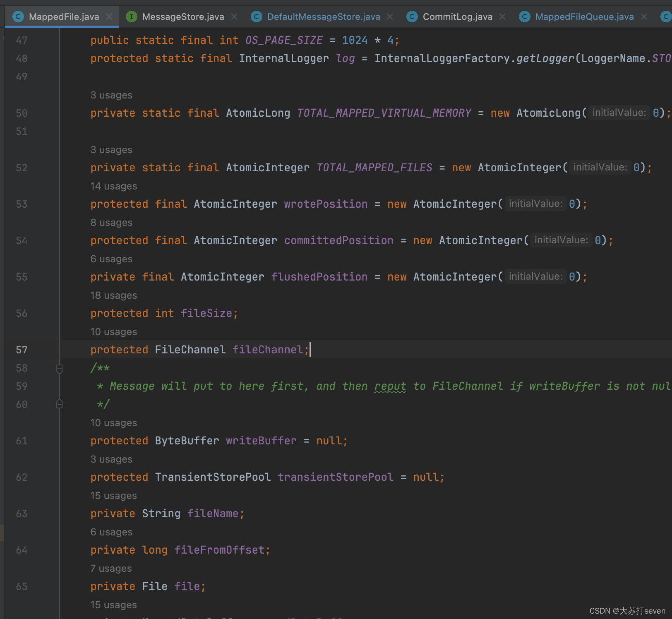672x619 pixels.
Task: Show 8 usages of committedPosition
Action: [111, 223]
